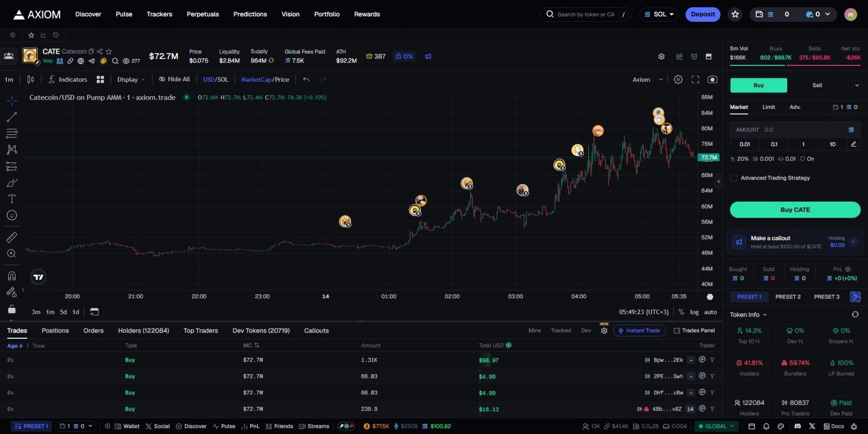Toggle the log scale option
Screen dimensions: 868x434
694,312
